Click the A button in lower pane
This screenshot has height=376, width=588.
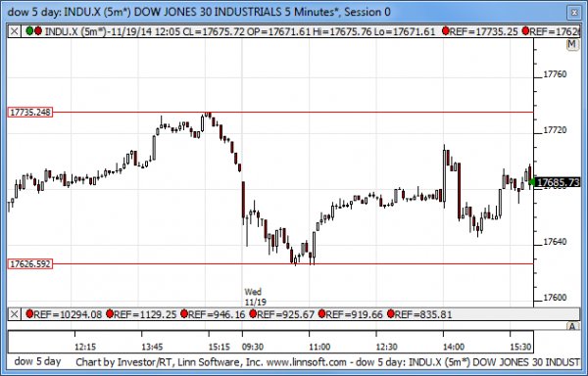tap(572, 326)
